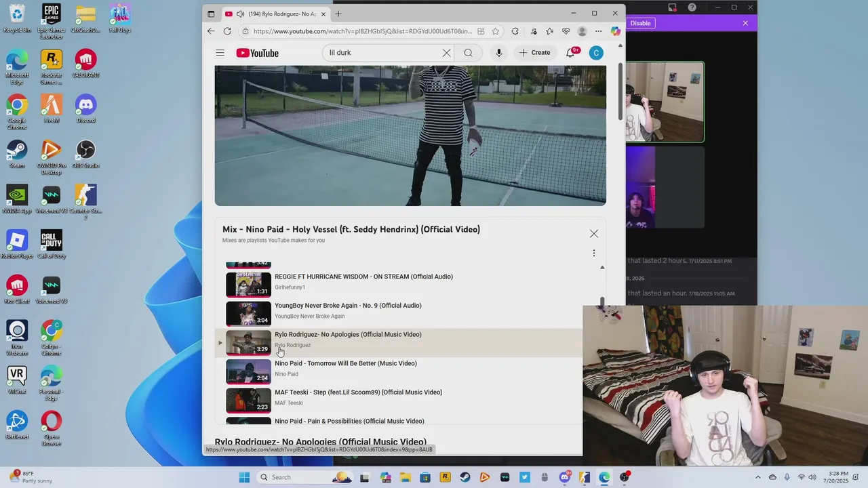The width and height of the screenshot is (868, 488).
Task: Open the Roblox Player desktop icon
Action: pos(17,244)
